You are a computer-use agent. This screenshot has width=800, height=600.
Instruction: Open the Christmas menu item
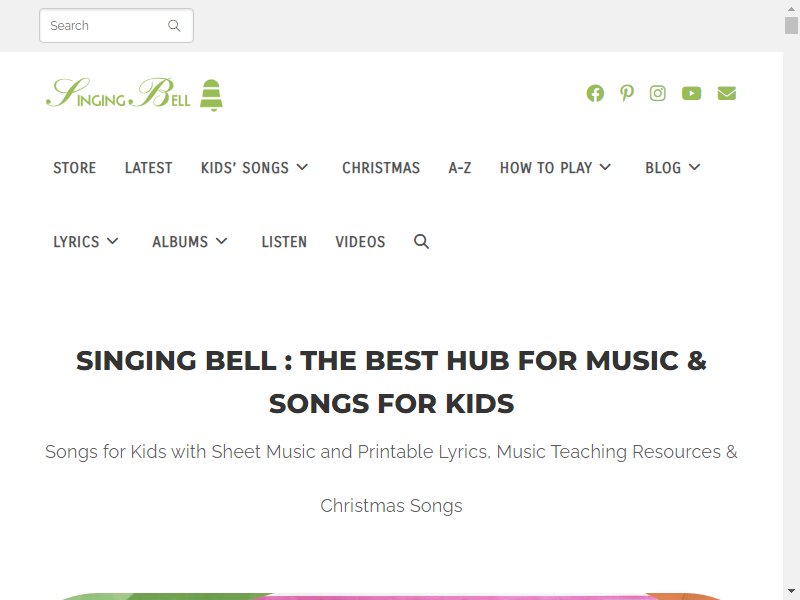pyautogui.click(x=381, y=168)
